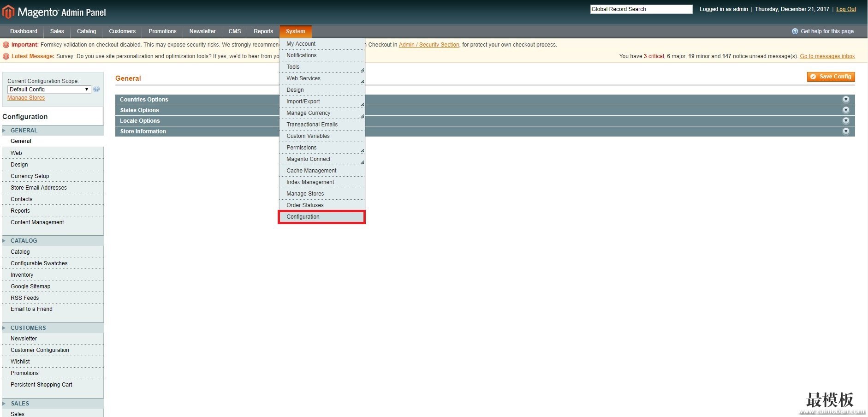Click the Save Config button
Image resolution: width=868 pixels, height=417 pixels.
click(x=831, y=77)
